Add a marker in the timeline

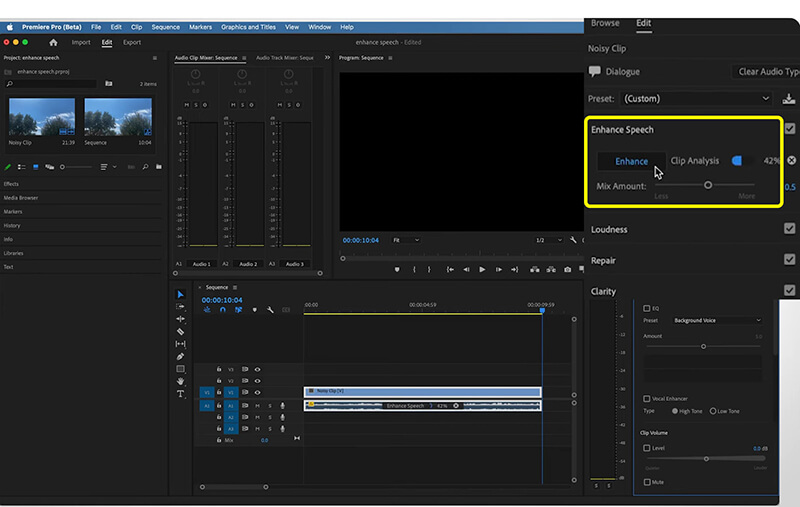click(255, 310)
